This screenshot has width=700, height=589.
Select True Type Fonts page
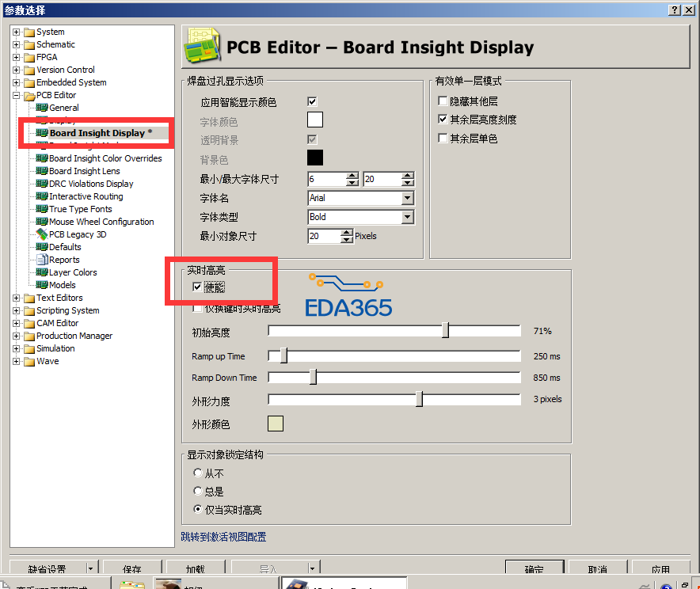click(80, 209)
